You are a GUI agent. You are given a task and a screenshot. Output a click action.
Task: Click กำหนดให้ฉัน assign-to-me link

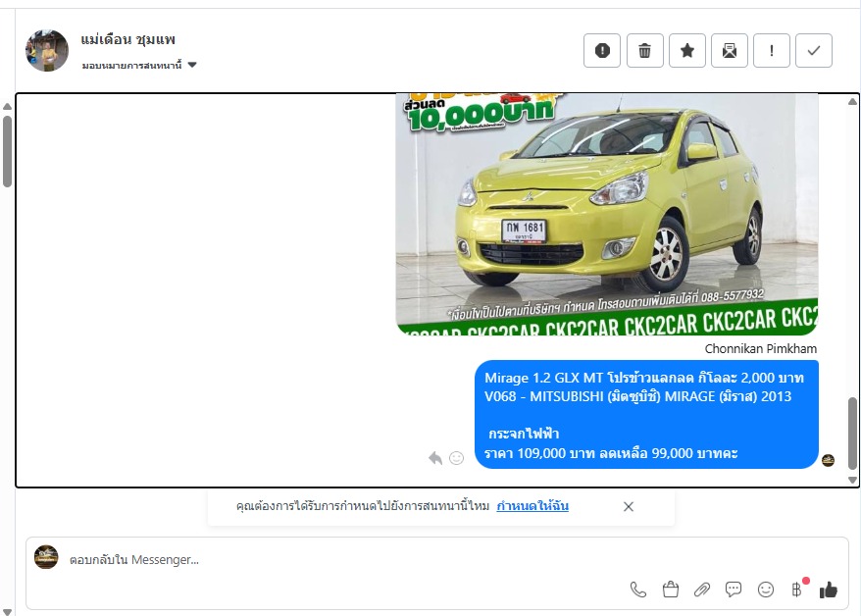pyautogui.click(x=532, y=505)
